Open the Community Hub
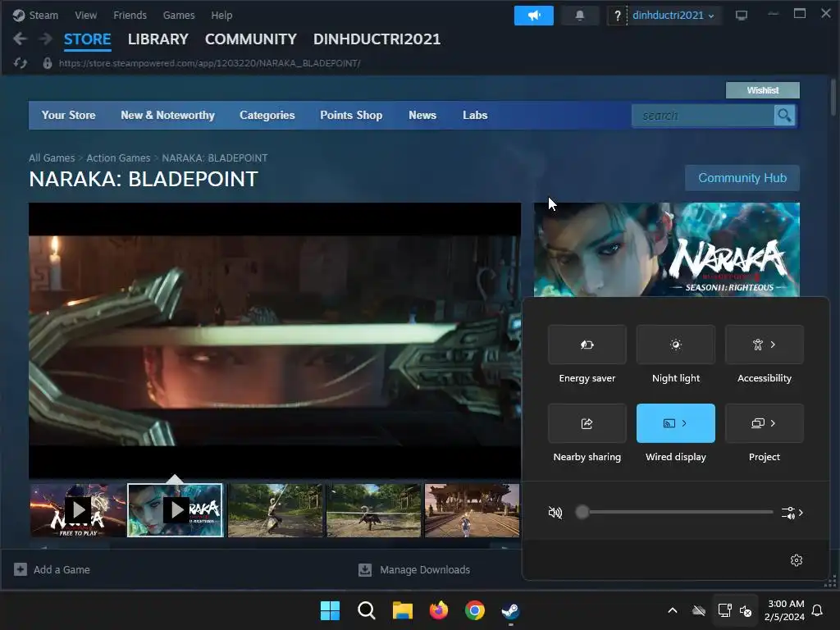 coord(742,178)
